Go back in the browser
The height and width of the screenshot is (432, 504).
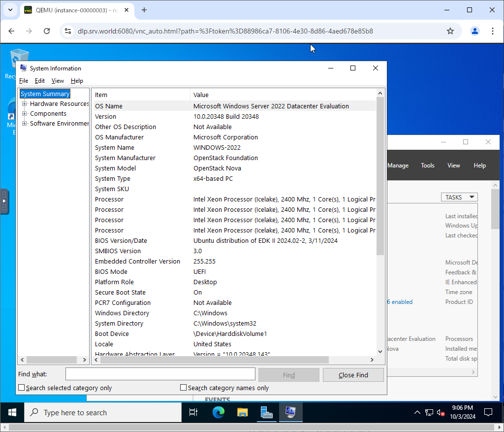pyautogui.click(x=12, y=31)
